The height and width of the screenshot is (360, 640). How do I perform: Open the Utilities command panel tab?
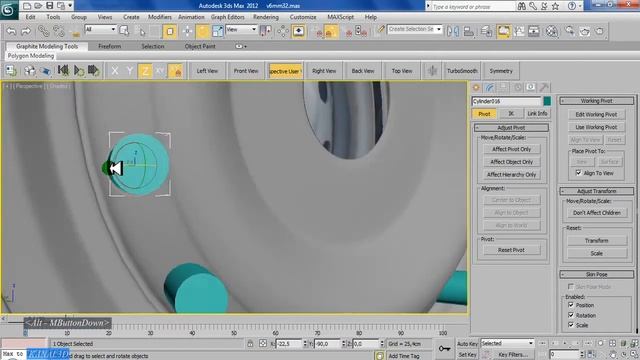pyautogui.click(x=544, y=87)
